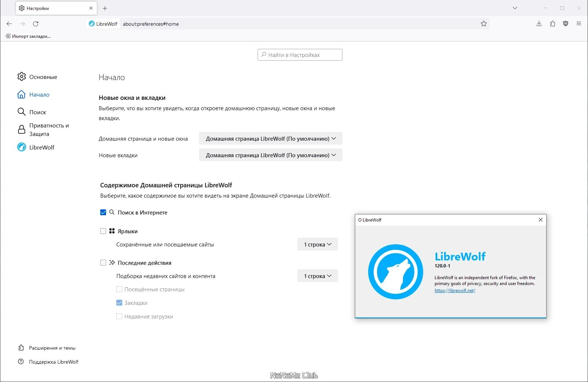Click the Поиск magnifier icon in sidebar

(x=22, y=112)
